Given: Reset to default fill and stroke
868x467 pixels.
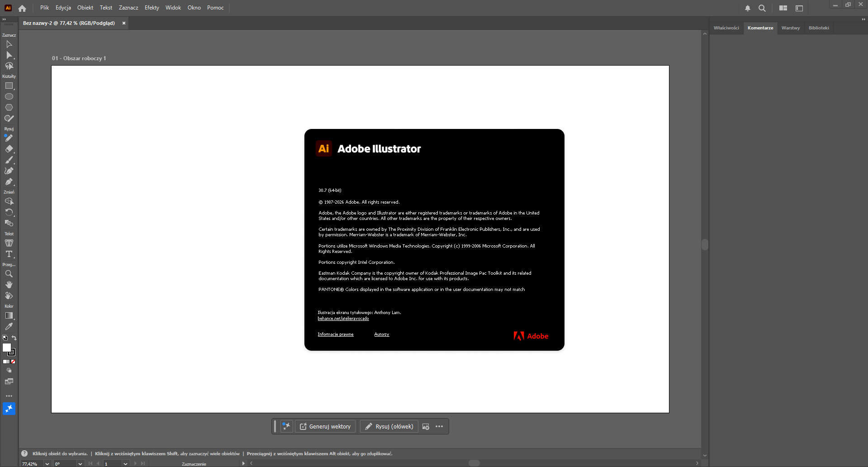Looking at the screenshot, I should tap(5, 338).
